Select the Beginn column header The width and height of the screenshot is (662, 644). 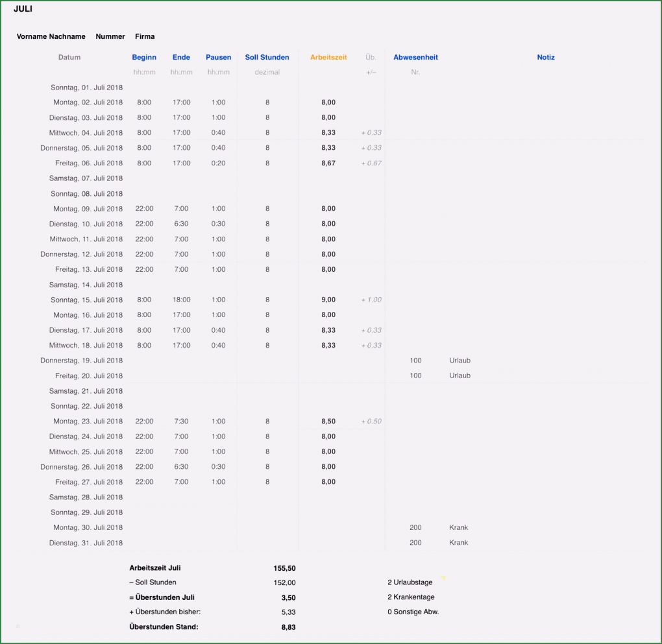click(x=144, y=57)
